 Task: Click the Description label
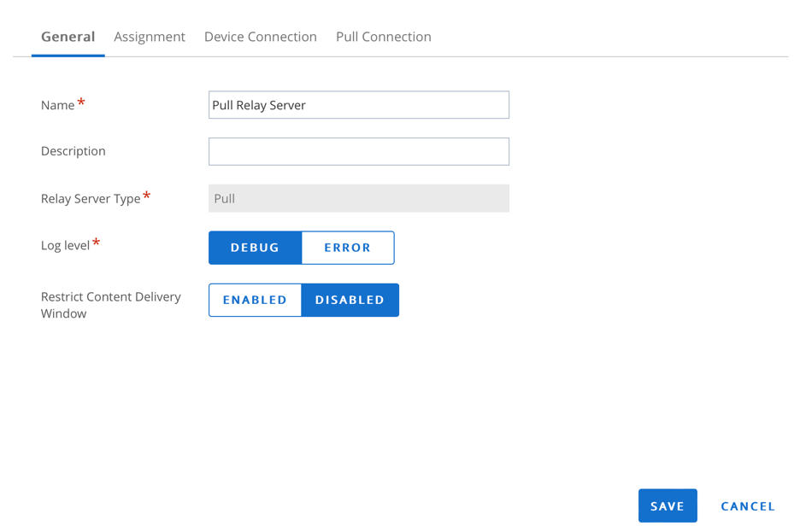73,151
